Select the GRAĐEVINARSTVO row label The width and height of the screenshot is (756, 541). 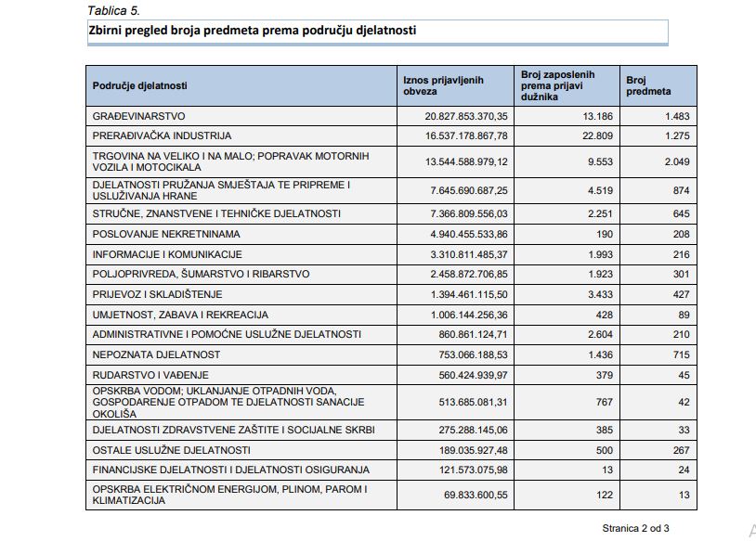pyautogui.click(x=139, y=116)
